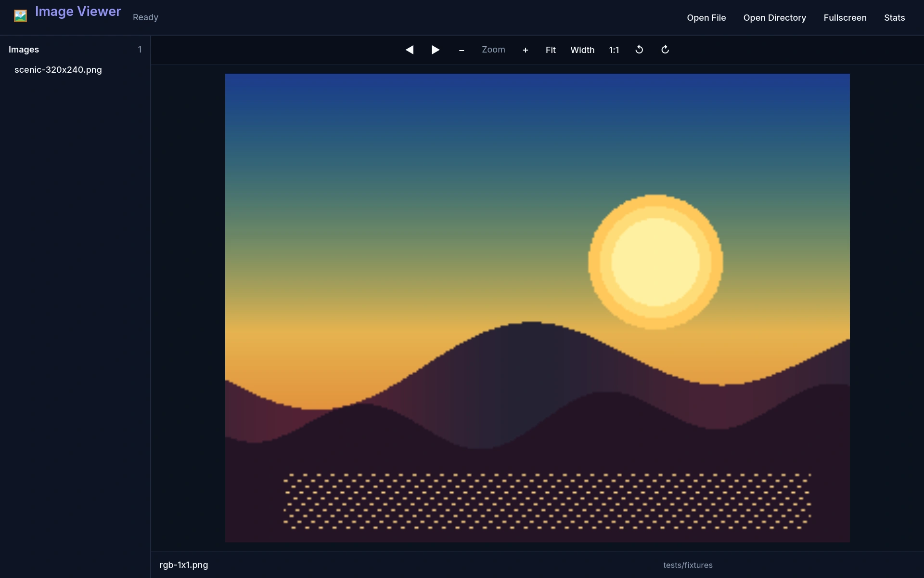The image size is (924, 578).
Task: Click the Image Viewer app logo icon
Action: 20,16
